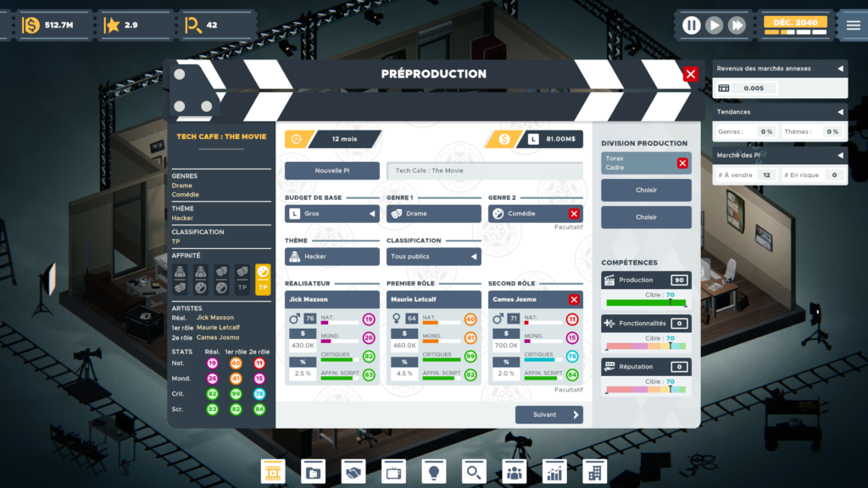The image size is (868, 488).
Task: Remove Comédie from Genre 2
Action: (x=574, y=213)
